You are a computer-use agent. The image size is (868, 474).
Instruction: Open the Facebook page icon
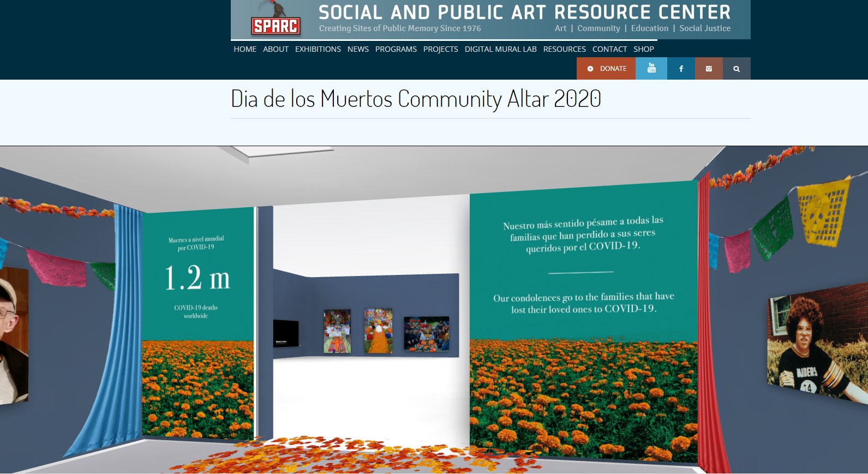click(x=681, y=69)
